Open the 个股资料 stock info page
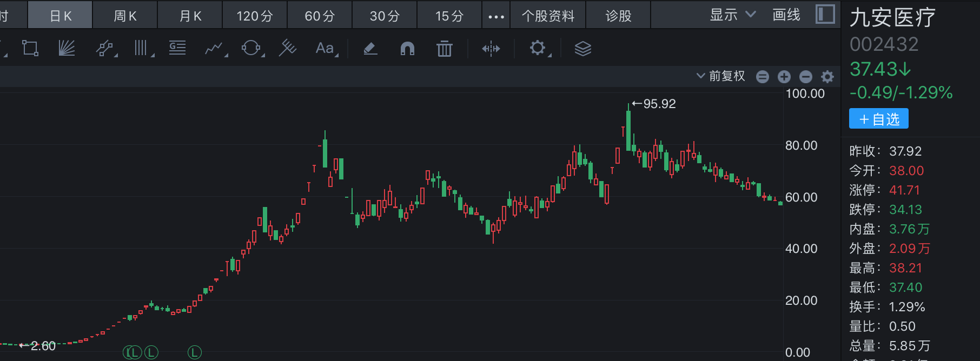 click(548, 16)
